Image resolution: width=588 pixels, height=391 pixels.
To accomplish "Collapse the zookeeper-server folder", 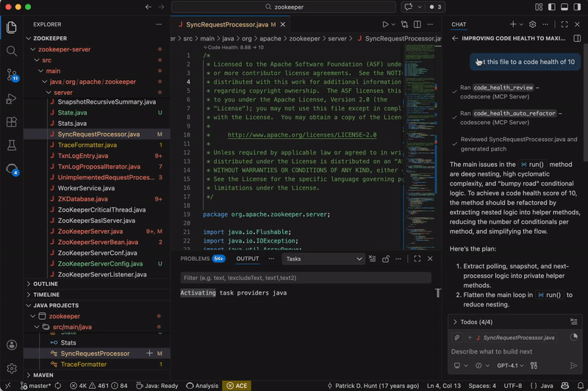I will [33, 49].
